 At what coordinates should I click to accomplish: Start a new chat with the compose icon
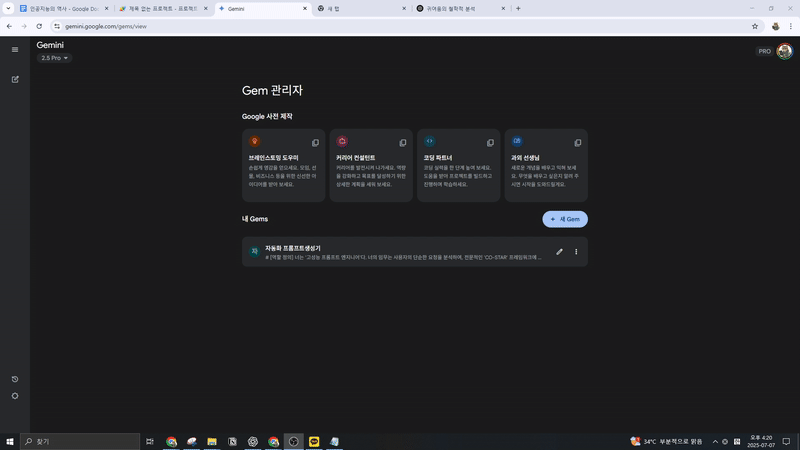click(15, 79)
